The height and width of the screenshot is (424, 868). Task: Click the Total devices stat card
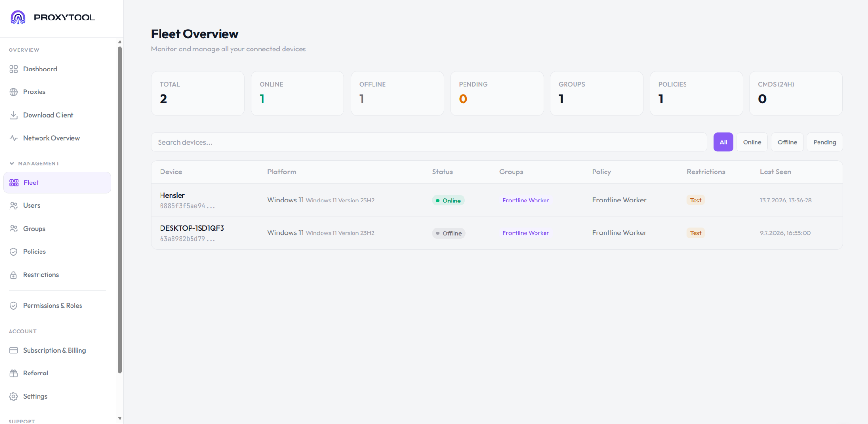(x=198, y=93)
